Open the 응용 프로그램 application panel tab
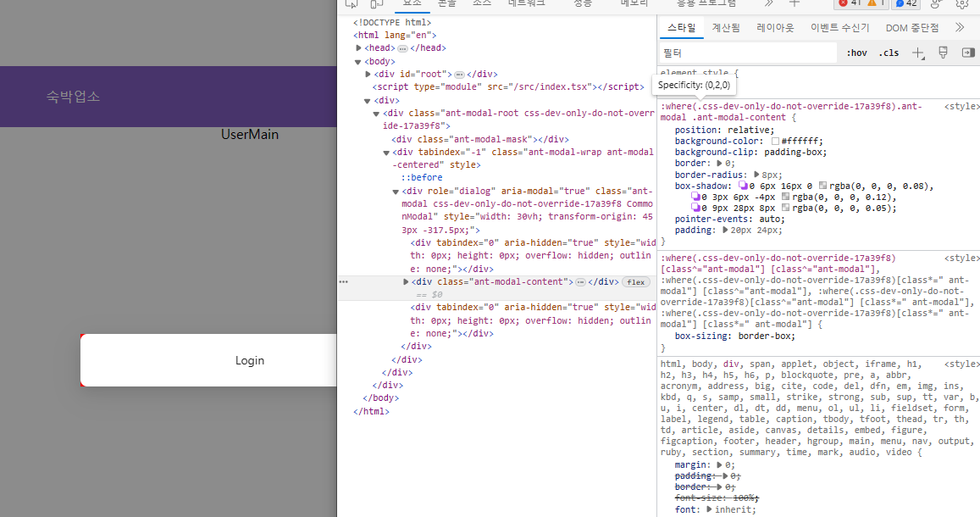The height and width of the screenshot is (517, 980). coord(706,3)
